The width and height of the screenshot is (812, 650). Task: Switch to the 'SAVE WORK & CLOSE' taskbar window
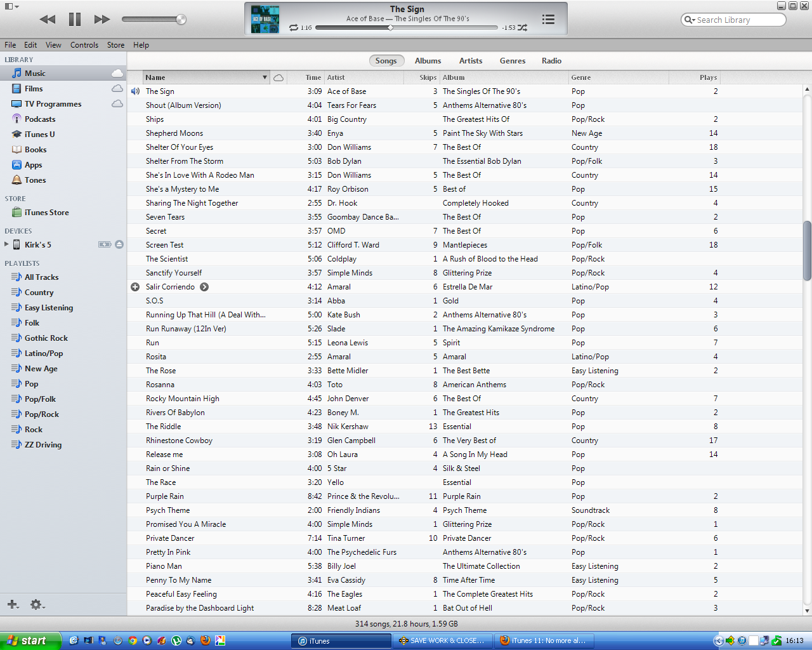442,640
